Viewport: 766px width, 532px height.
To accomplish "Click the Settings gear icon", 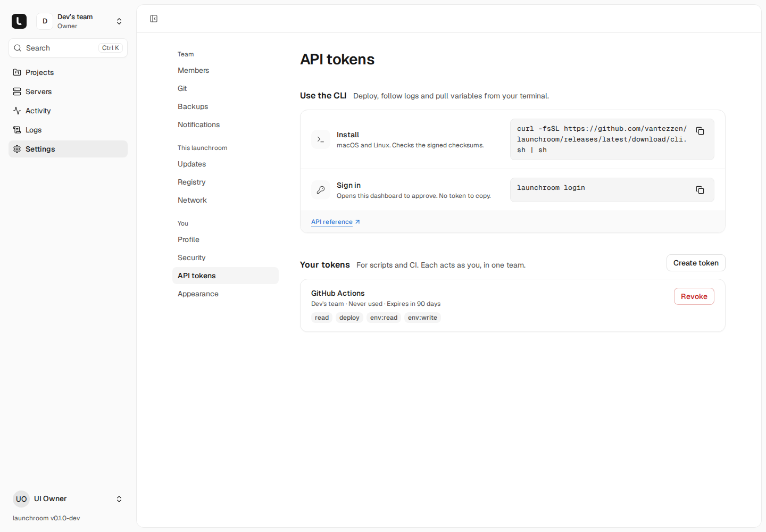I will [x=17, y=149].
